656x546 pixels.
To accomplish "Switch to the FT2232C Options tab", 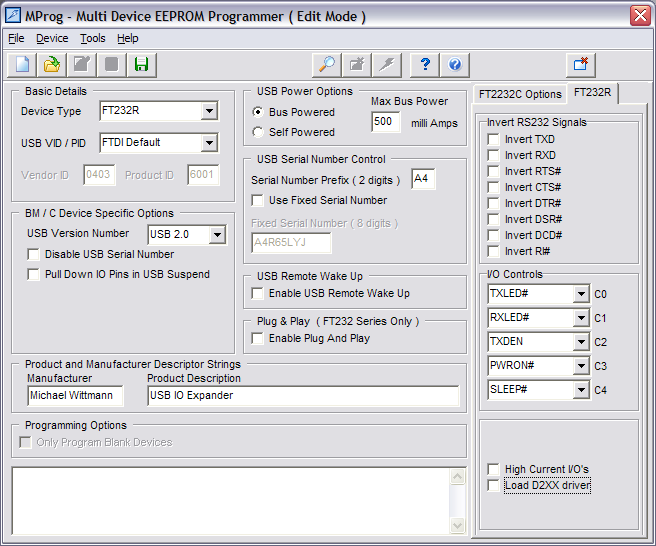I will pyautogui.click(x=520, y=94).
